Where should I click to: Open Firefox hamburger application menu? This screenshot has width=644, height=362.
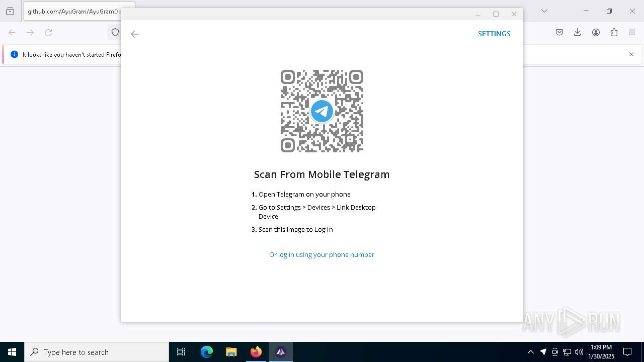click(632, 33)
